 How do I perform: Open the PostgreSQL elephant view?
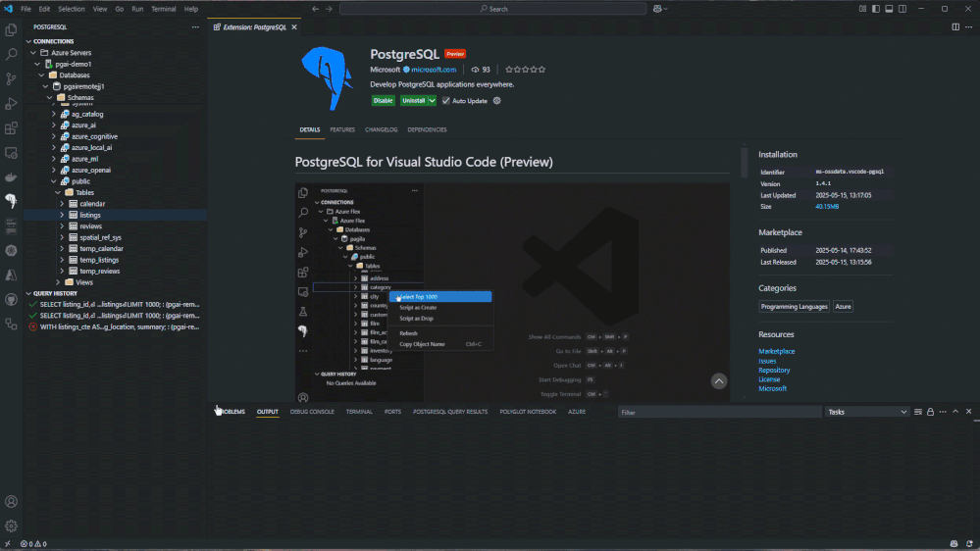click(x=11, y=201)
